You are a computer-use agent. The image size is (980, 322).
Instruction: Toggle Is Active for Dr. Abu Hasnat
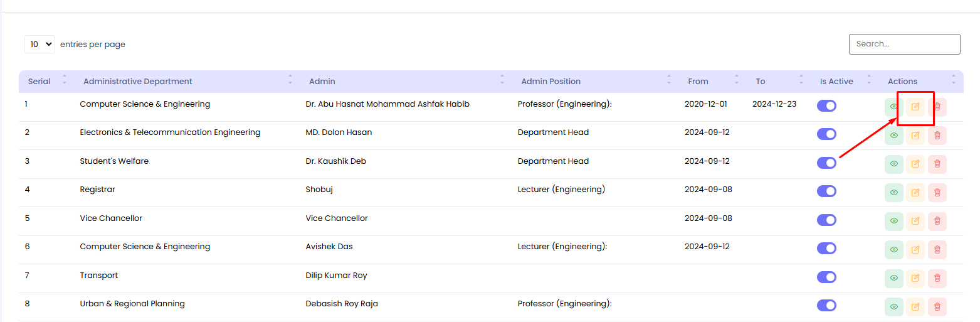tap(826, 105)
